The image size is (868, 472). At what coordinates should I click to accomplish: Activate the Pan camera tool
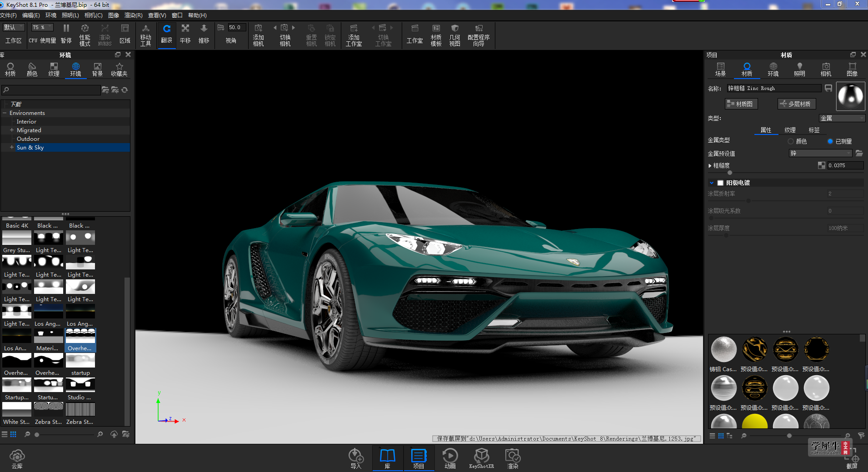click(185, 35)
